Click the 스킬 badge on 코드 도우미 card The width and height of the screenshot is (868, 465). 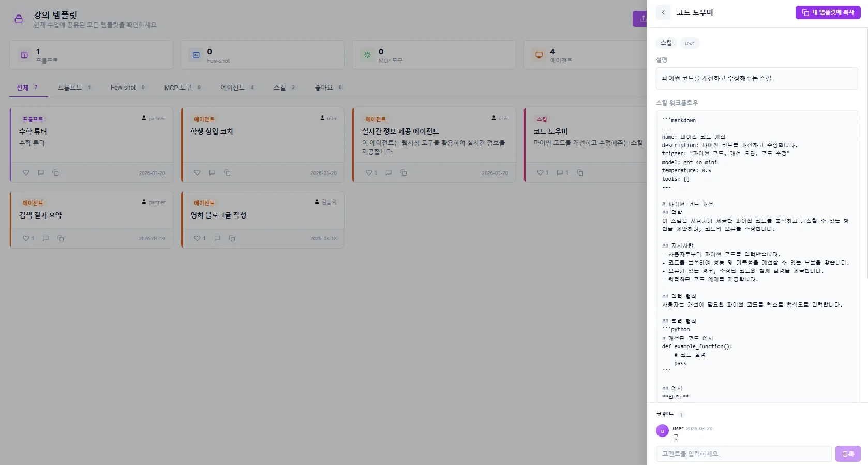tap(542, 119)
